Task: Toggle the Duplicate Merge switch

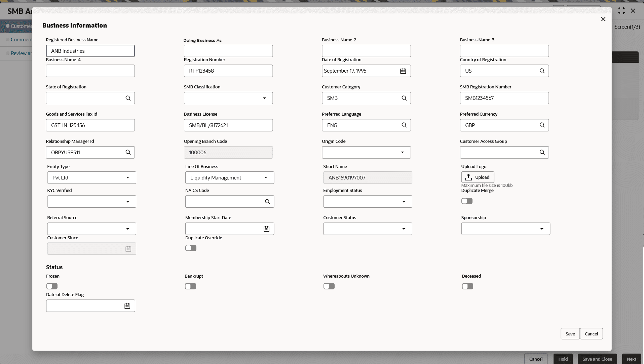Action: [x=467, y=201]
